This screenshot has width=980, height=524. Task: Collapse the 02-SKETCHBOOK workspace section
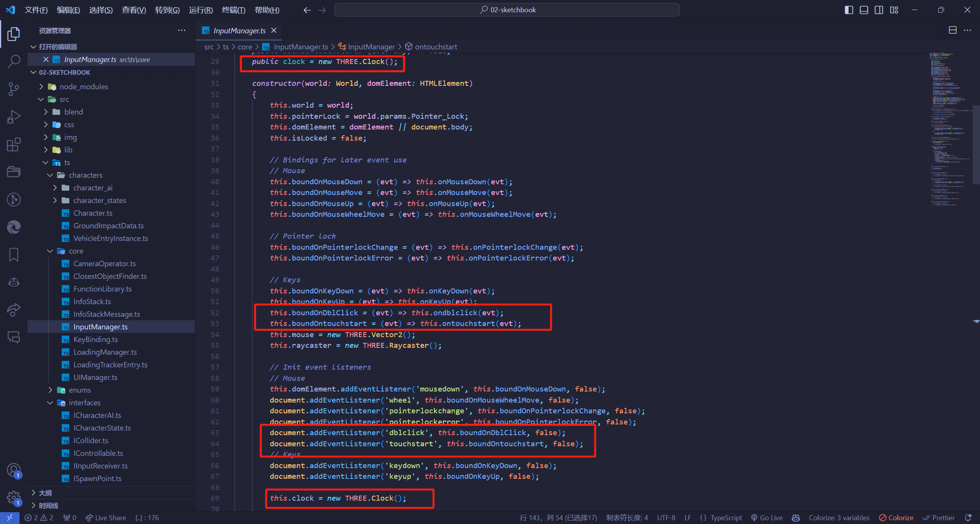[x=111, y=72]
